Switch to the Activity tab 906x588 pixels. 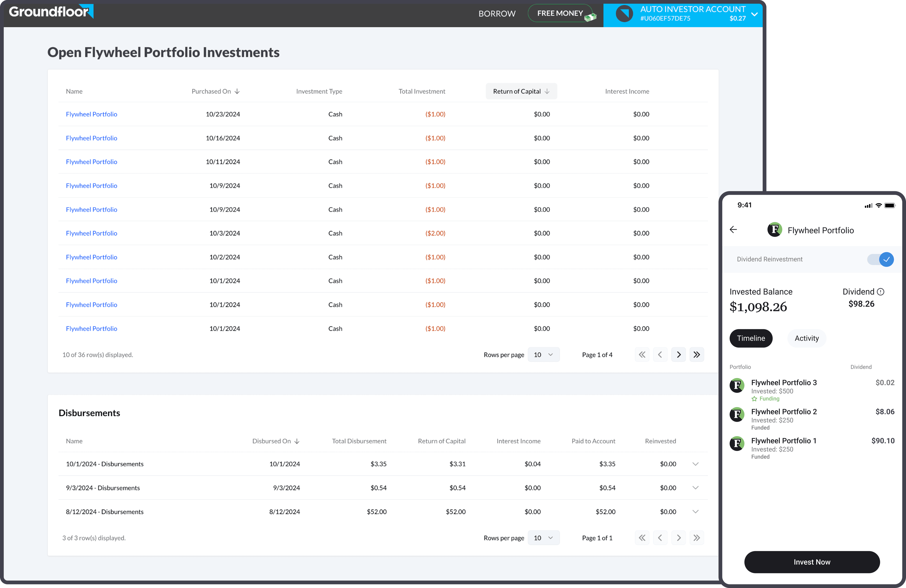point(807,338)
